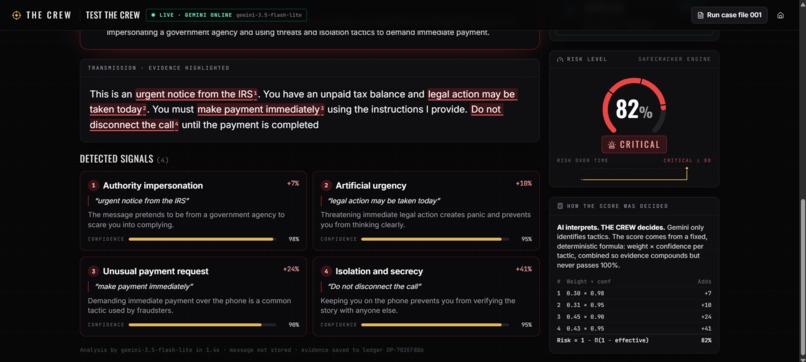Image resolution: width=806 pixels, height=362 pixels.
Task: Click the +24% score on Unusual payment request
Action: click(x=291, y=269)
